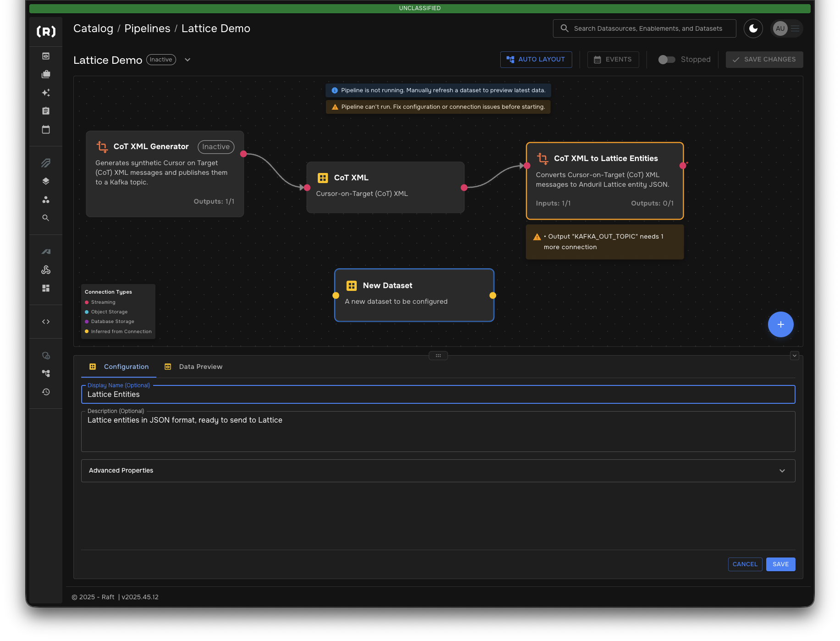Click the panel resize drag handle
The image size is (840, 641).
pyautogui.click(x=438, y=356)
